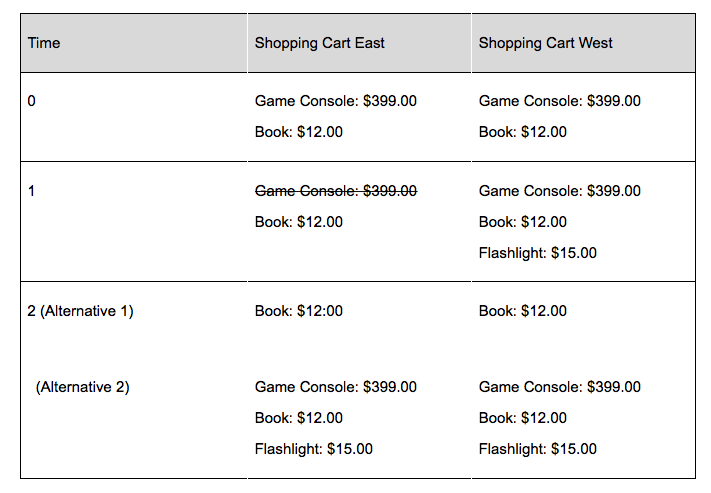Click Game Console in West cart at time 1

point(559,191)
